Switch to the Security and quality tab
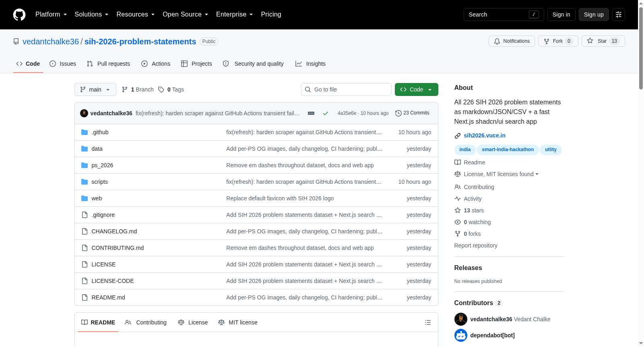644x347 pixels. [253, 64]
